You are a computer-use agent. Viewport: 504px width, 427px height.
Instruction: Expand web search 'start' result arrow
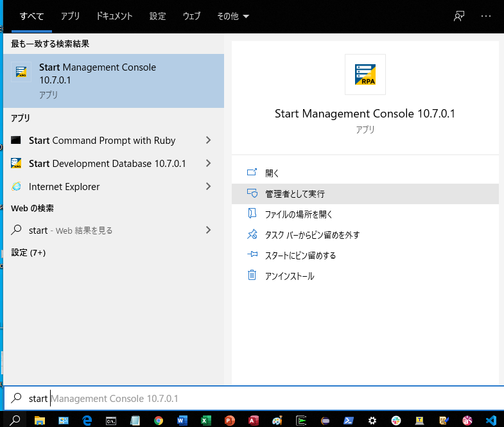click(208, 230)
